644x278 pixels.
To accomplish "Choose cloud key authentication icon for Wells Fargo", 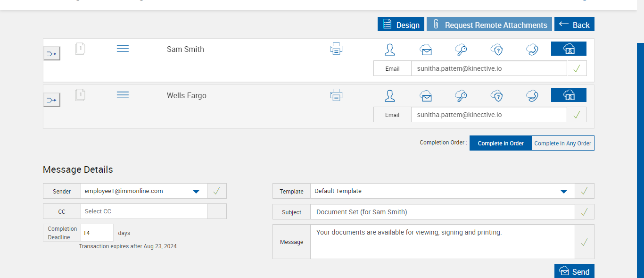I will pos(461,96).
